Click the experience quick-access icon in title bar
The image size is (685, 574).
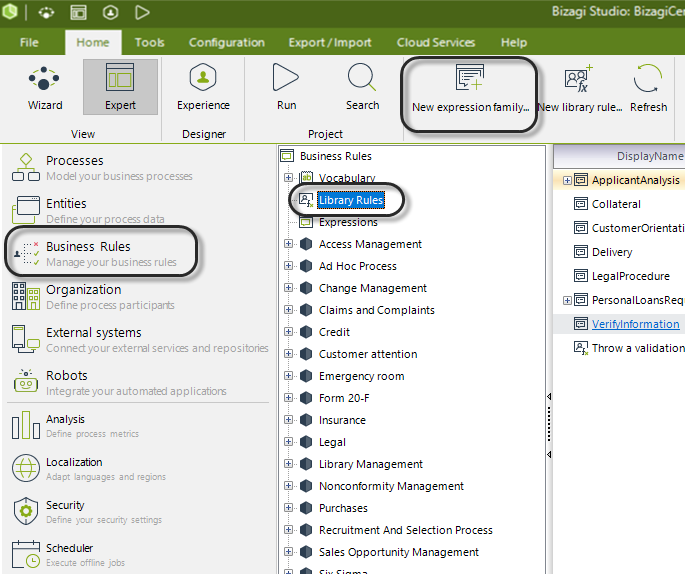pyautogui.click(x=110, y=12)
